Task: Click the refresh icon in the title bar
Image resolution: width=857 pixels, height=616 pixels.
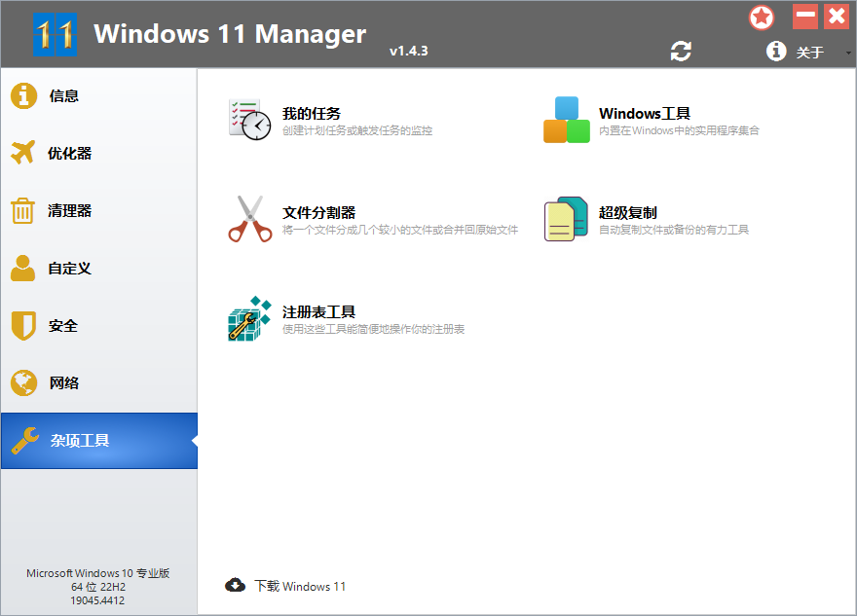Action: tap(681, 51)
